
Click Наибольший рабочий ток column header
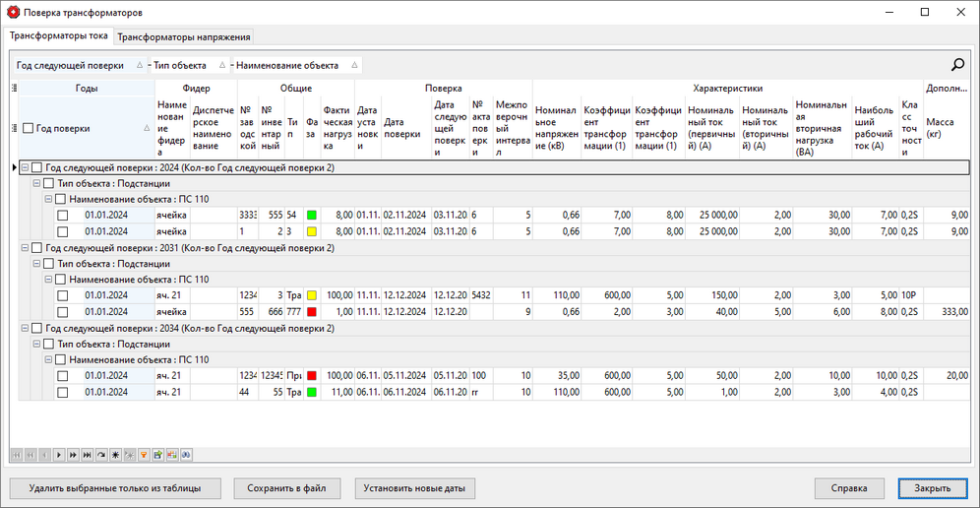click(875, 128)
